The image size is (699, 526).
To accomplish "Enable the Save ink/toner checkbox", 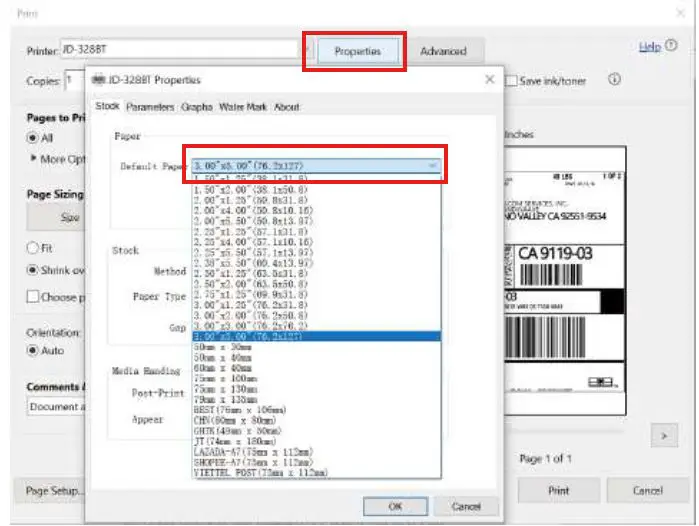I will pos(512,81).
